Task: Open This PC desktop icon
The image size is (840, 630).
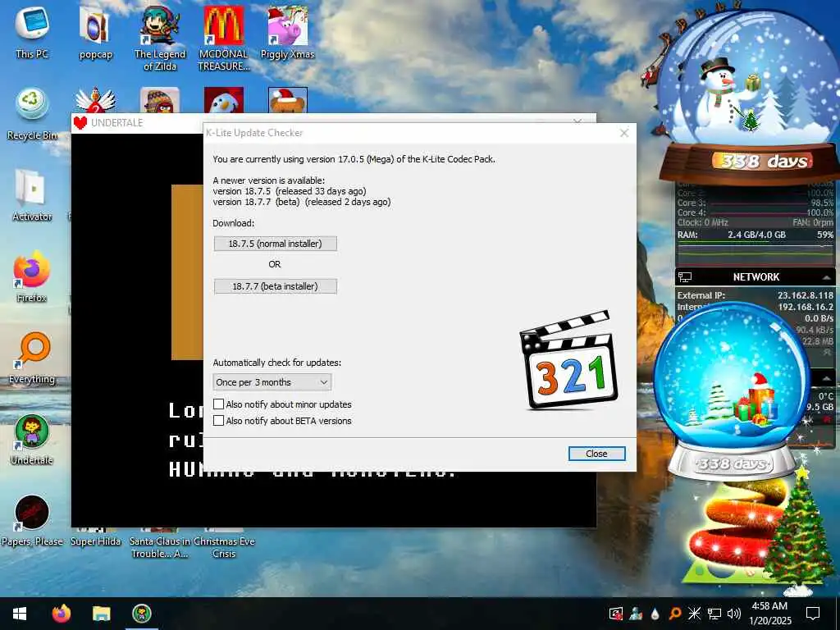Action: point(32,31)
